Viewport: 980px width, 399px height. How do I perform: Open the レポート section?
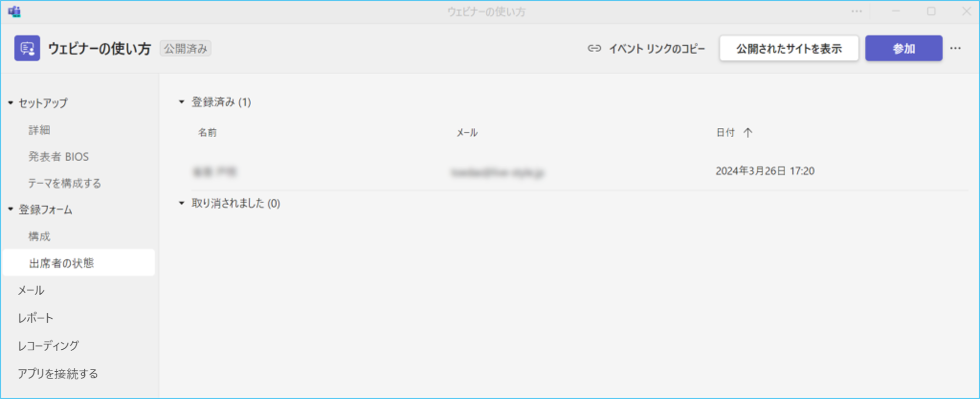coord(35,318)
